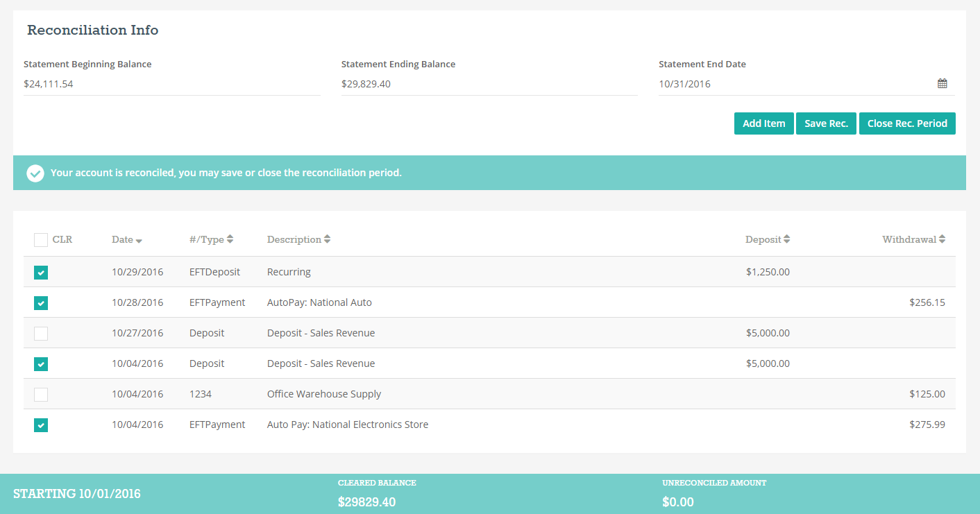Click the Cleared Balance $29829.40 value

click(x=366, y=502)
